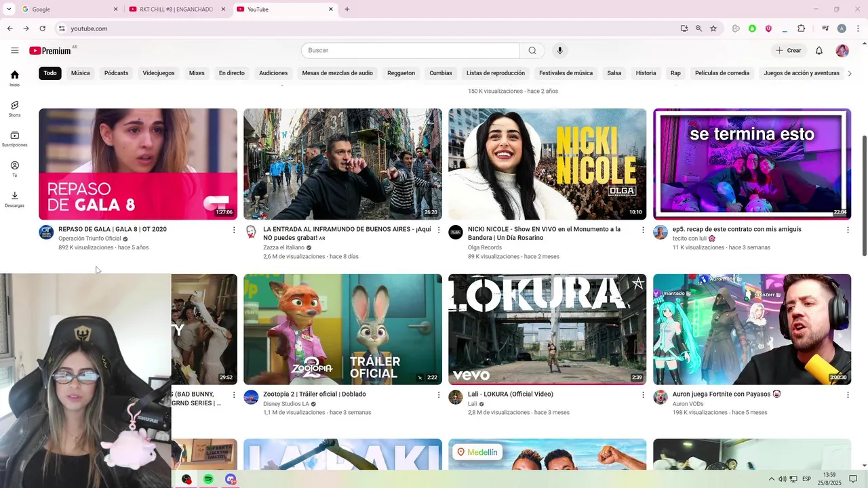Select the Todo filter chip

(50, 73)
